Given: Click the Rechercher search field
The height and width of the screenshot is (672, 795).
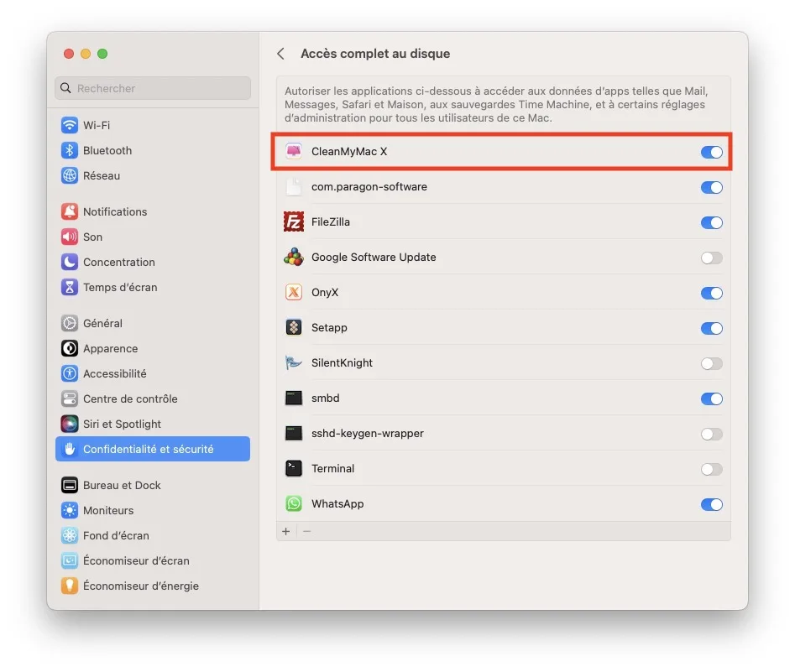Looking at the screenshot, I should pos(153,88).
